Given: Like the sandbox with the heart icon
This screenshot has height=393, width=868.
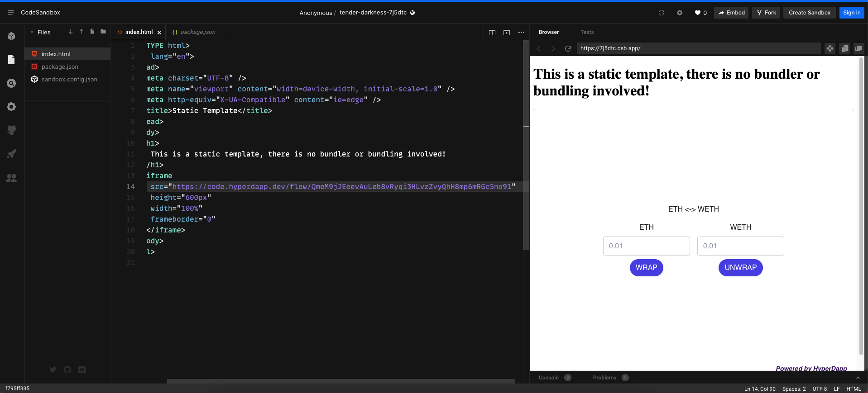Looking at the screenshot, I should pos(698,13).
